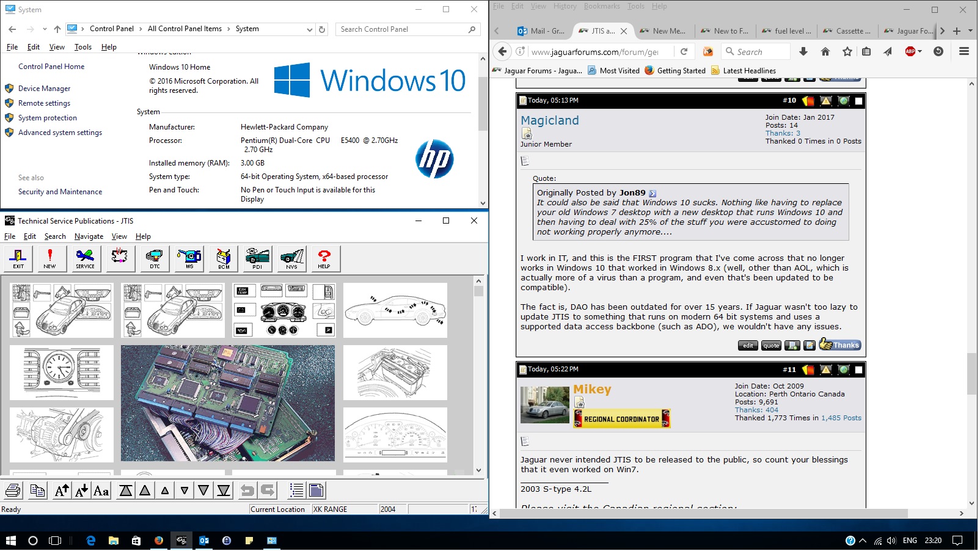
Task: Open the PDI toolbar icon in JTIS
Action: pos(257,258)
